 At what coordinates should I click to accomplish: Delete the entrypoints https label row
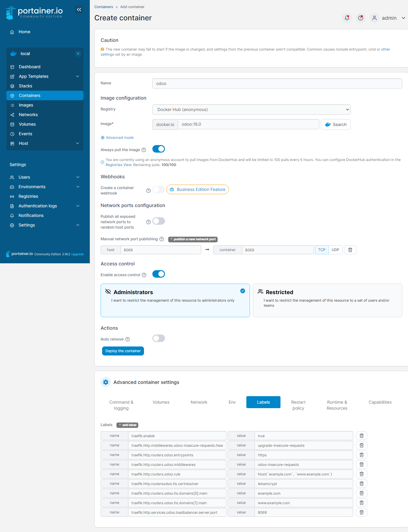[362, 455]
